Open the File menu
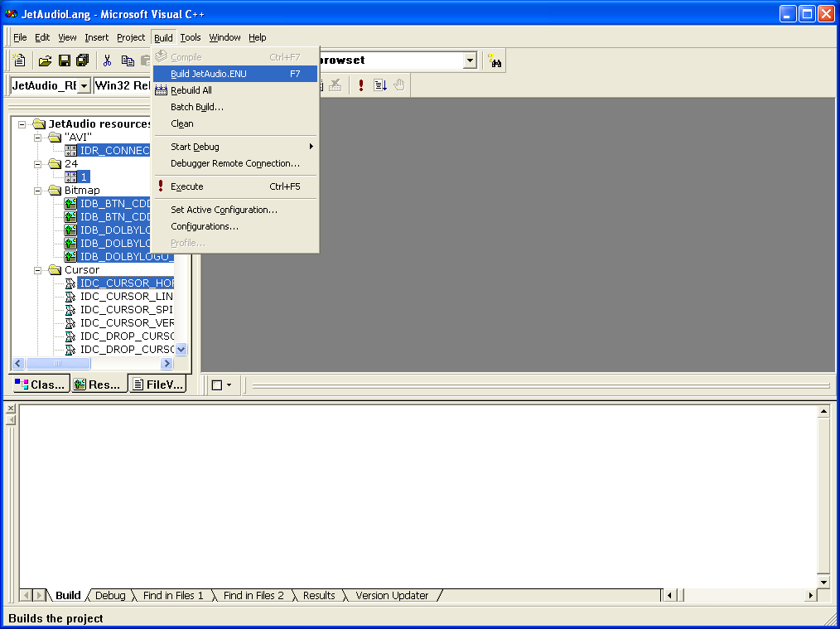 tap(20, 37)
